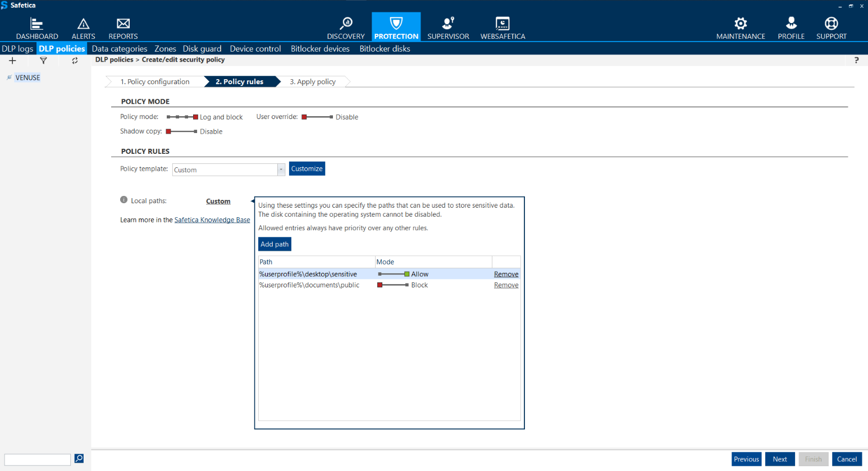The height and width of the screenshot is (471, 868).
Task: Click the Mode column header
Action: pyautogui.click(x=433, y=262)
